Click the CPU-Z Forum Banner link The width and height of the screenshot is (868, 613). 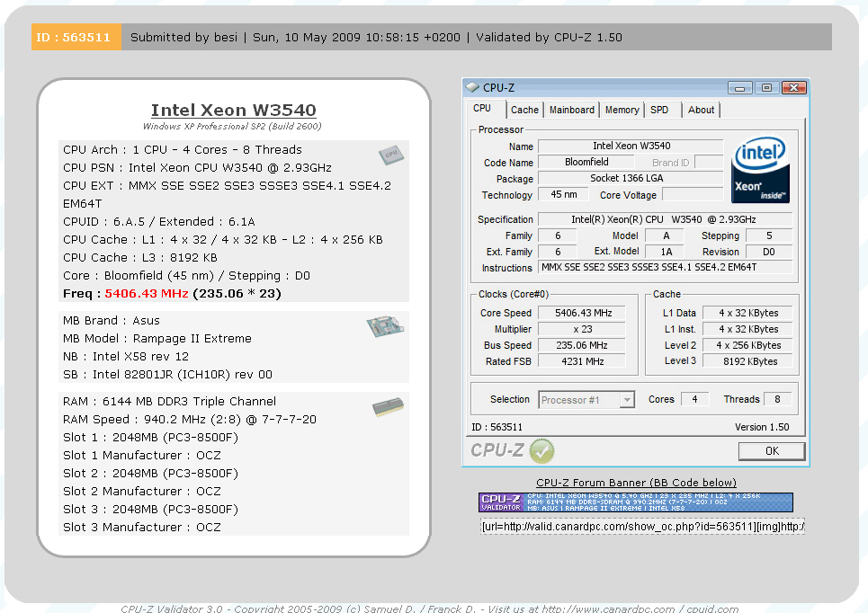(x=636, y=483)
